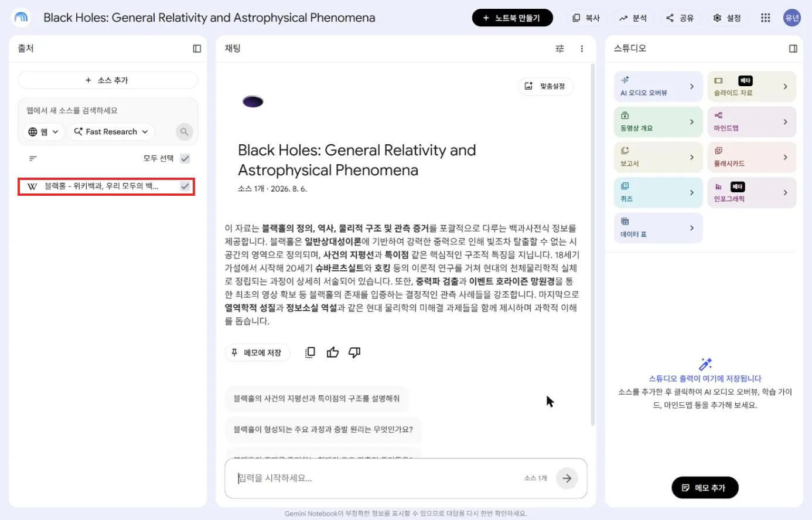The width and height of the screenshot is (812, 520).
Task: Toggle the 블랙홀 위키백과 source checkbox
Action: pos(185,186)
